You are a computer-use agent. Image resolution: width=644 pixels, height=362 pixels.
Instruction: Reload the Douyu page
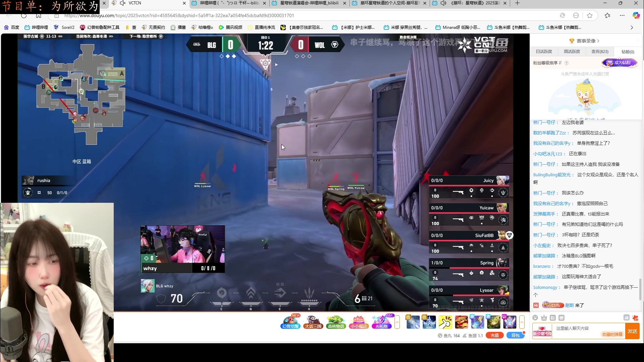point(24,15)
